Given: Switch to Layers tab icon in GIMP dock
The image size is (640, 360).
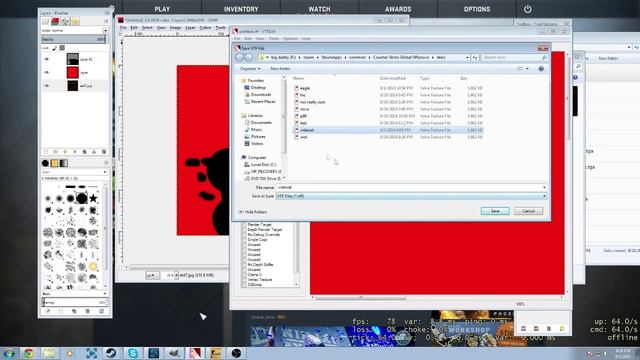Looking at the screenshot, I should 46,21.
